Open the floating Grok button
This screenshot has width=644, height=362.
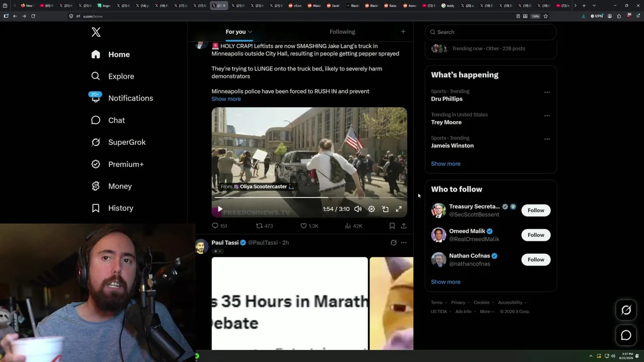point(626,310)
